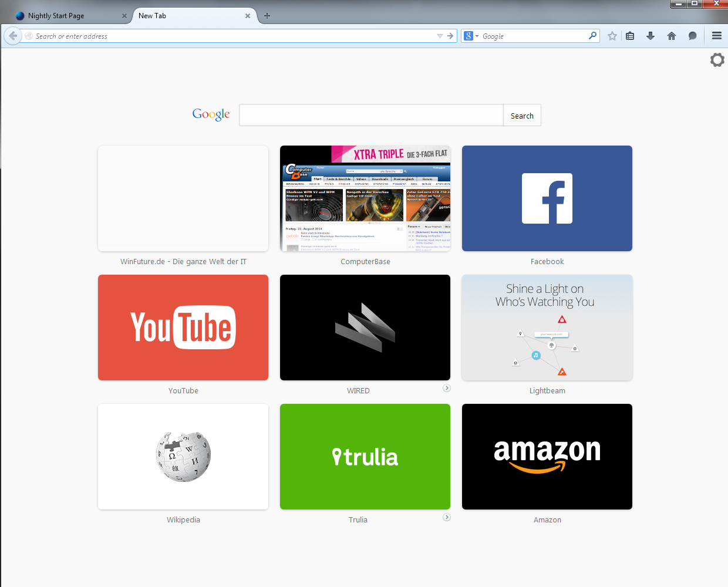Open the YouTube tile
The image size is (728, 587).
(183, 328)
